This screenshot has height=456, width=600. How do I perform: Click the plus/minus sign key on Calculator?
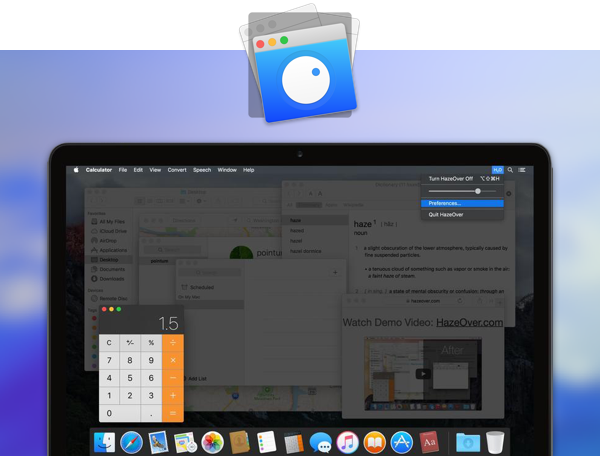click(x=130, y=343)
